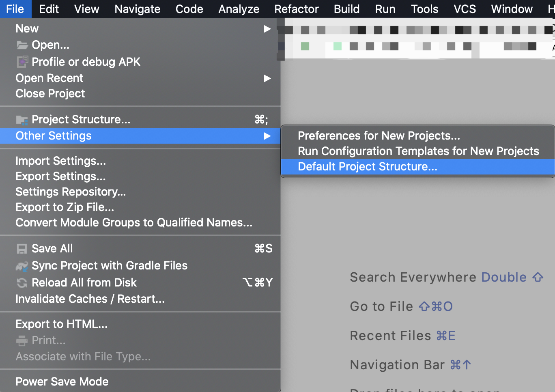
Task: Click the Open folder icon
Action: pos(22,45)
